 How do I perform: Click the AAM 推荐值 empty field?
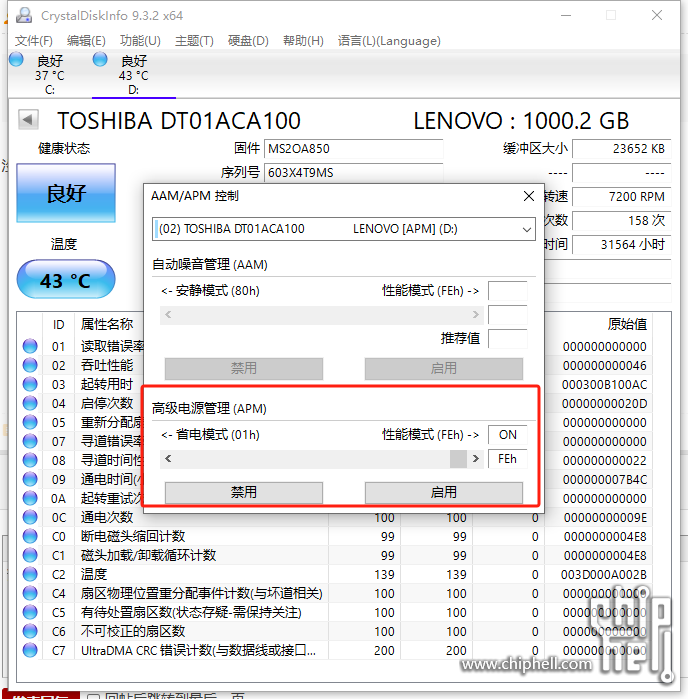(507, 338)
